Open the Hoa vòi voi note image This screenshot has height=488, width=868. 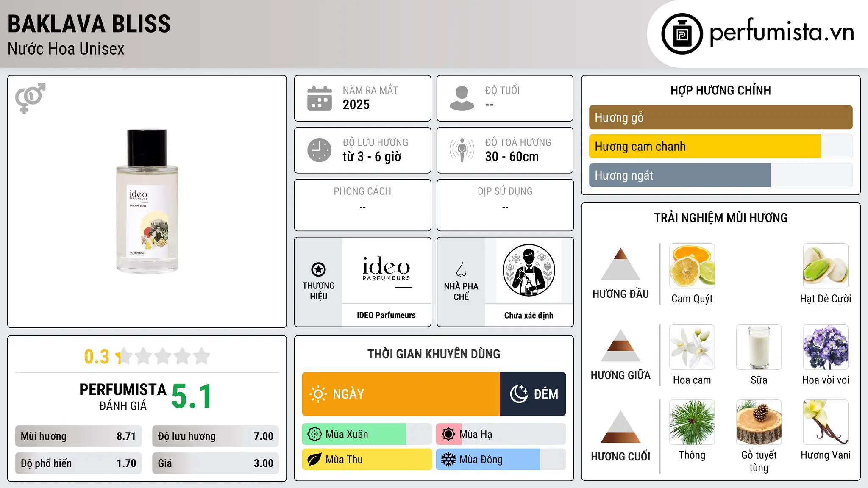[x=826, y=347]
